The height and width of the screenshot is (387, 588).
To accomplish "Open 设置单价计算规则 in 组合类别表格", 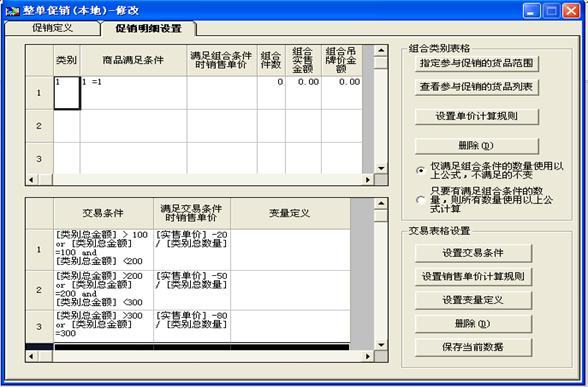I will coord(477,116).
